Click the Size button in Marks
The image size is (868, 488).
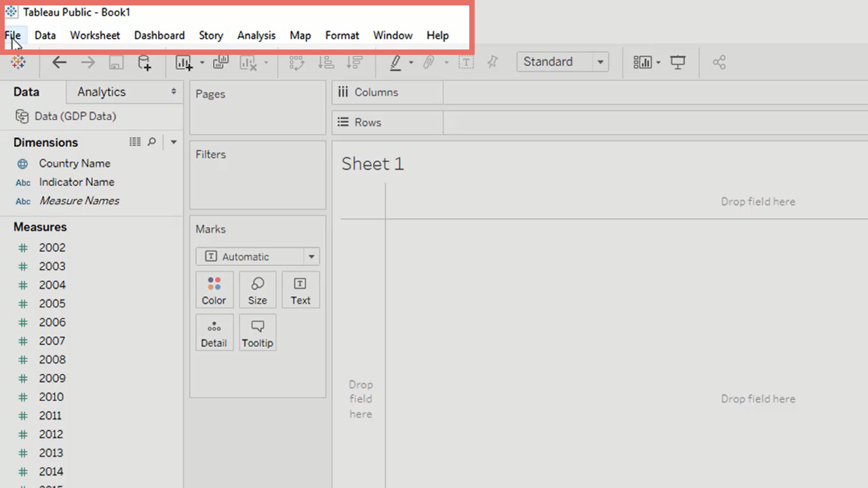click(257, 290)
